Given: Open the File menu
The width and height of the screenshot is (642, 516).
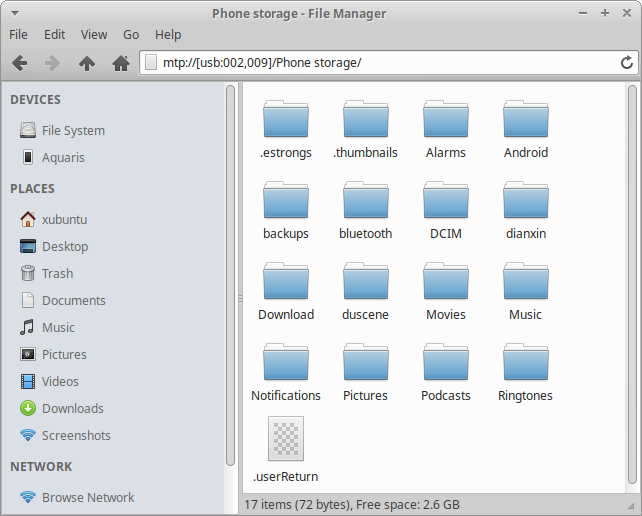Looking at the screenshot, I should pos(18,34).
